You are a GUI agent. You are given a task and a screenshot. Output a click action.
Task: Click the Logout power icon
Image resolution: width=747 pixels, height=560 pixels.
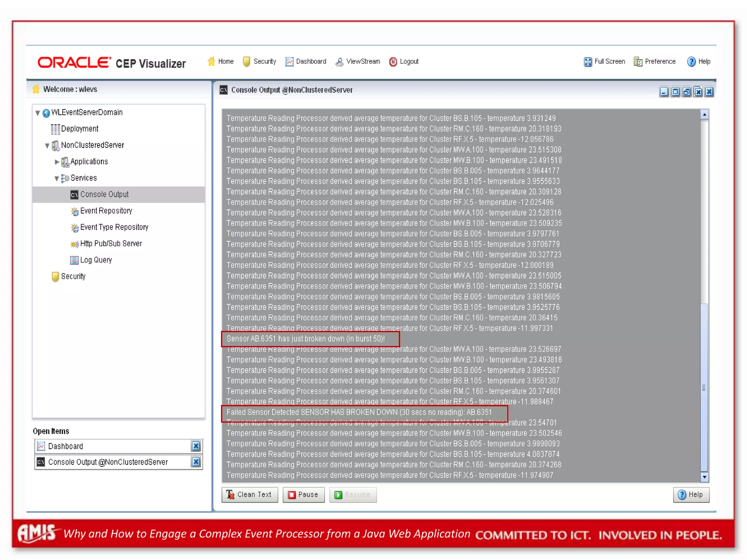tap(393, 62)
